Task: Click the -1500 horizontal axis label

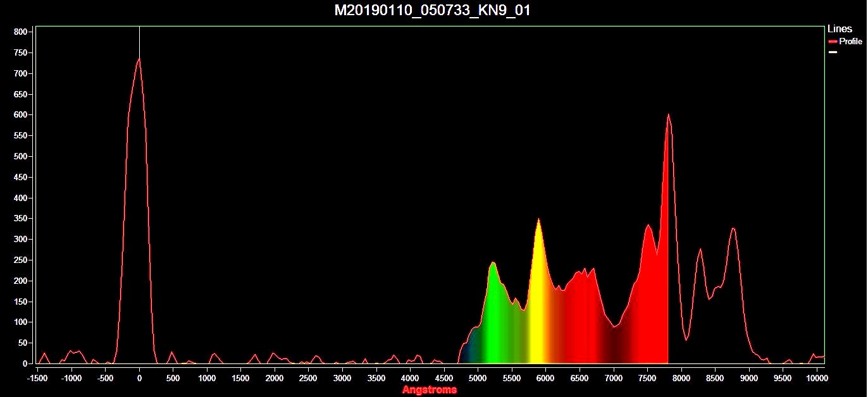Action: pos(37,378)
